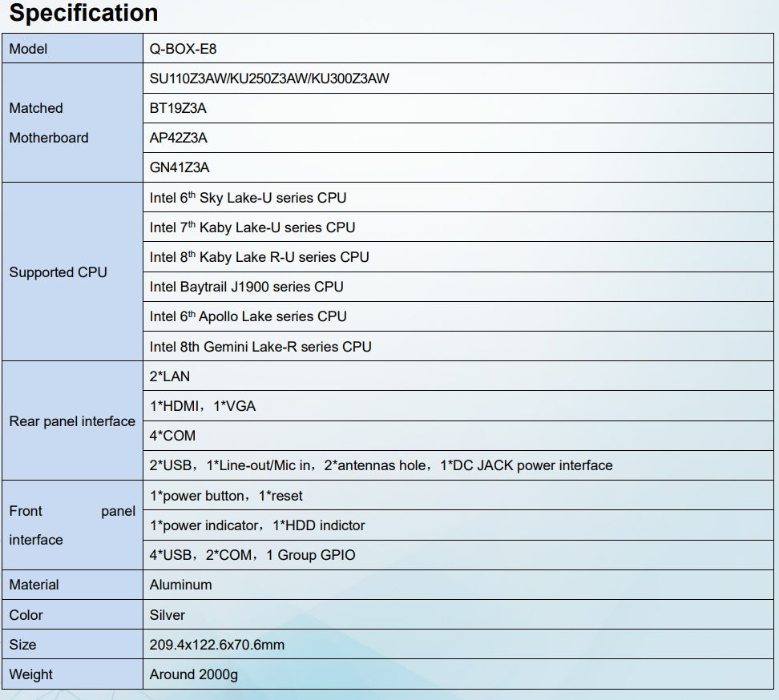
Task: Click the 4*USB, 2*COM, GPIO row
Action: point(252,555)
